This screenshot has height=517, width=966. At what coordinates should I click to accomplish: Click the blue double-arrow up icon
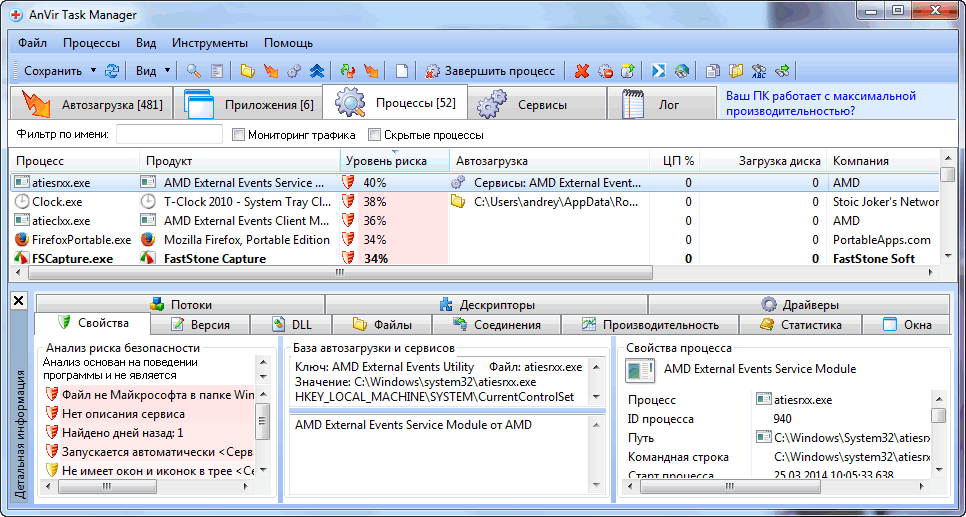pos(316,71)
